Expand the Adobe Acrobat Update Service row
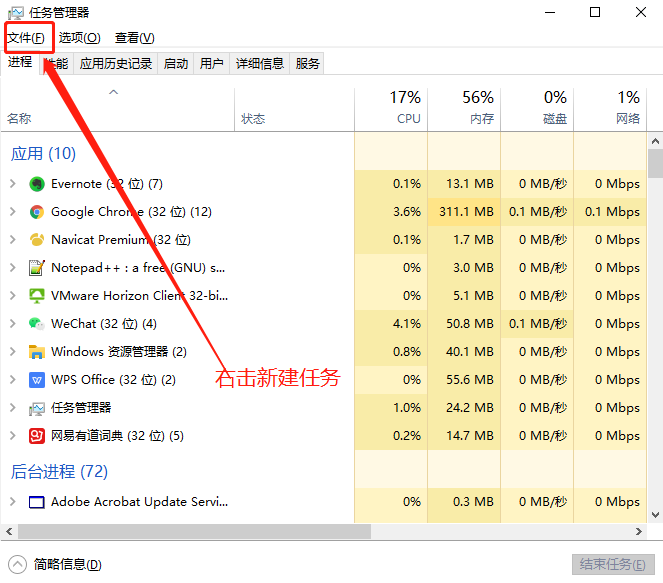This screenshot has width=663, height=583. [x=13, y=502]
